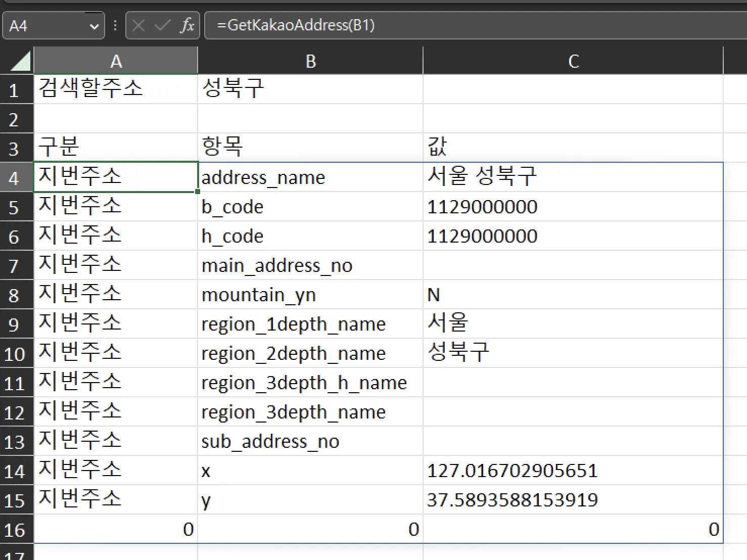Select cell with x coordinate 127.016702905651
Screen dimensions: 747x560
[573, 471]
